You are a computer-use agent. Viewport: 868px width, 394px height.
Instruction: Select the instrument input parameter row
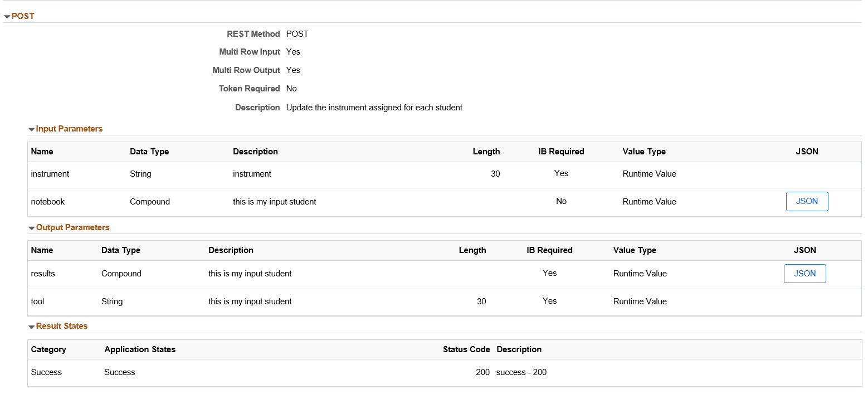(223, 174)
